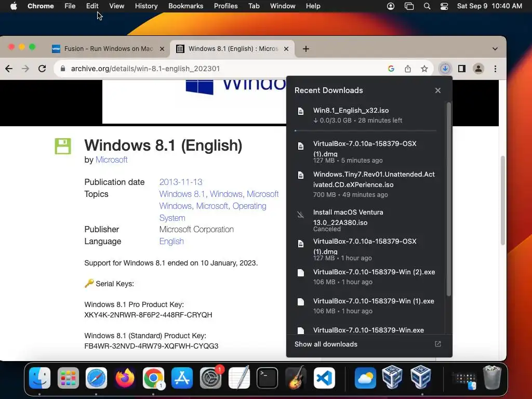Click green floppy disk software icon
Screen dimensions: 532x399
click(x=63, y=146)
